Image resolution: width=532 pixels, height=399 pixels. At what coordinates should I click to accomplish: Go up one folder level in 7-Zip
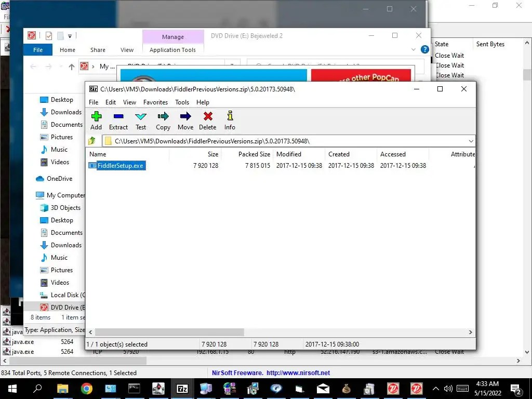click(92, 141)
